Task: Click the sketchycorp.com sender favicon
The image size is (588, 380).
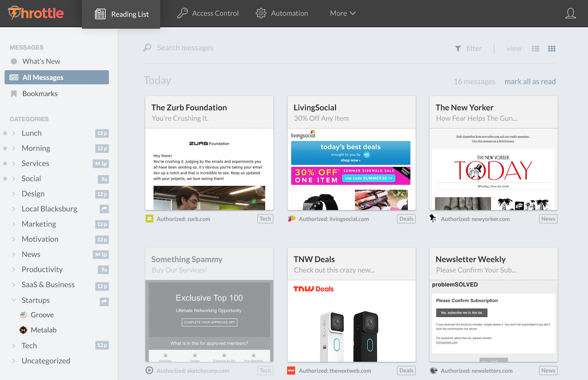Action: click(x=149, y=371)
